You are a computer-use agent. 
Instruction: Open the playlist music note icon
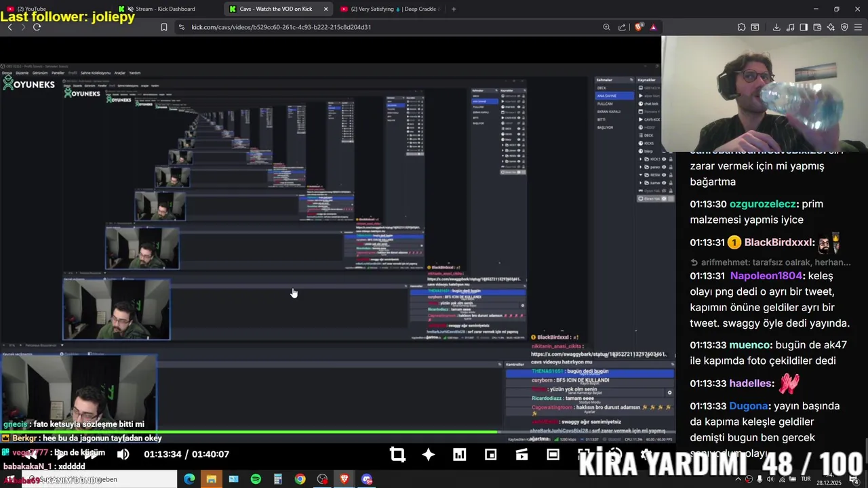pyautogui.click(x=791, y=27)
